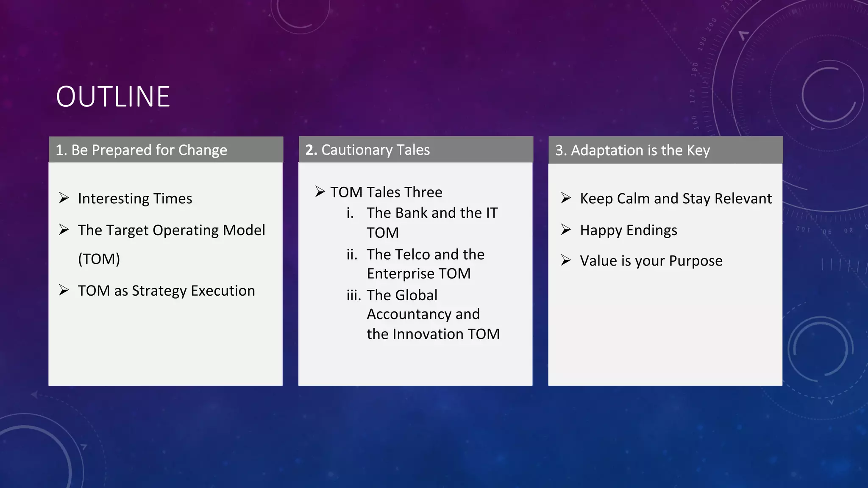Click the 'Happy Endings' text

click(x=629, y=230)
